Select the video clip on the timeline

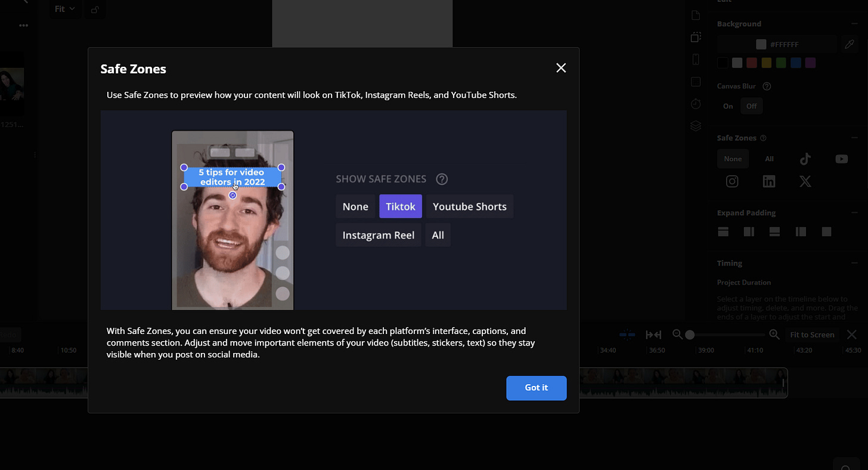click(x=683, y=383)
